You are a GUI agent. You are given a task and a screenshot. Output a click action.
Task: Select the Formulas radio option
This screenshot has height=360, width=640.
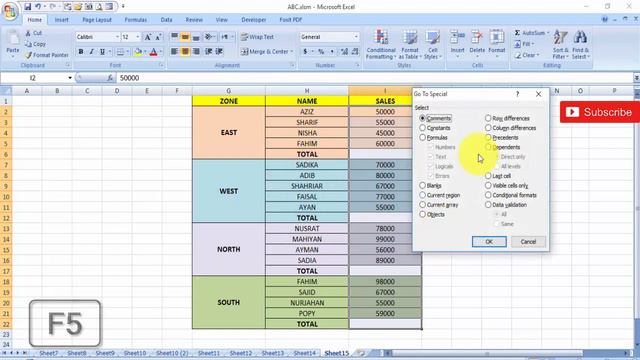tap(422, 138)
